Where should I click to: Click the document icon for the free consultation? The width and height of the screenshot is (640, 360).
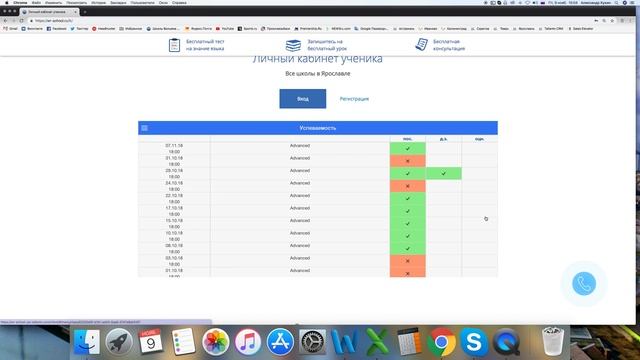pos(422,44)
